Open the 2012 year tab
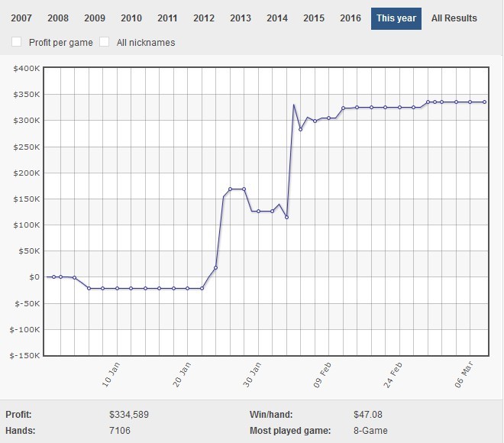Screen dimensions: 504x443 204,18
